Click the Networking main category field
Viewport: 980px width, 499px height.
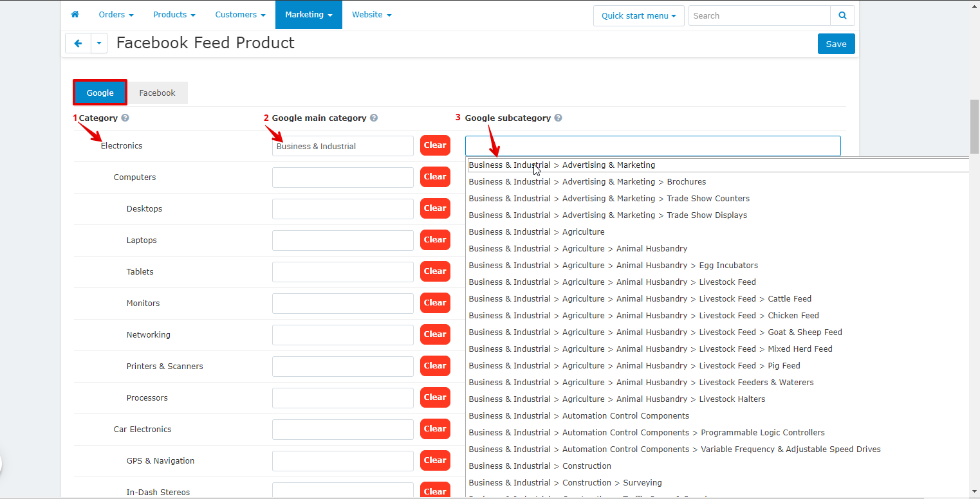[x=343, y=335]
